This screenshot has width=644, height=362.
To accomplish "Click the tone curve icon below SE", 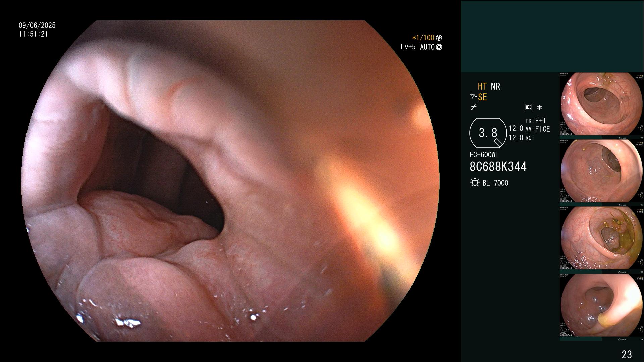I will (474, 107).
